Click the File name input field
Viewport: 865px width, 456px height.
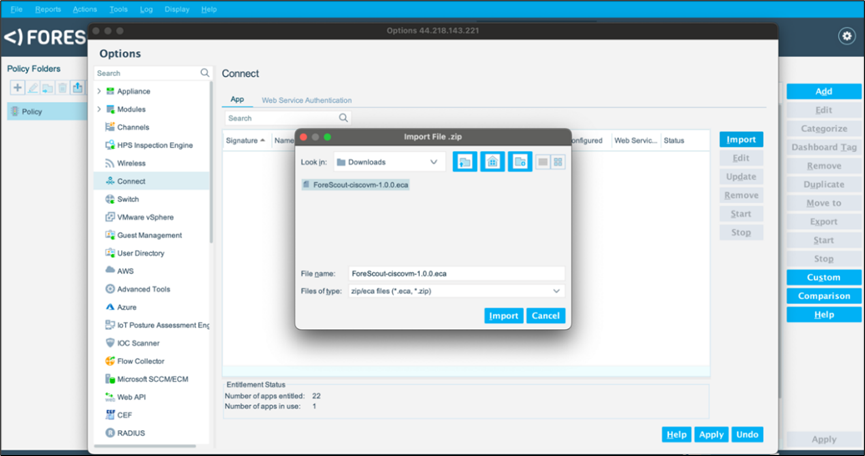coord(457,273)
